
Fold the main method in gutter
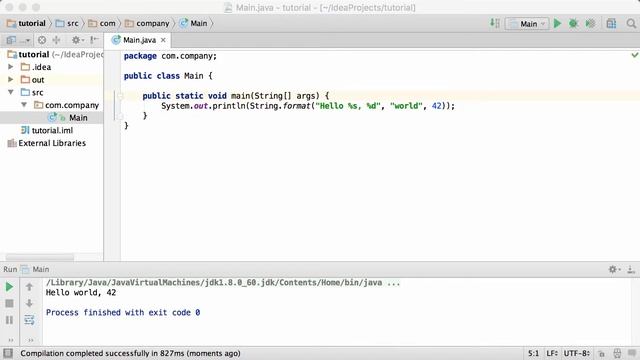point(120,96)
